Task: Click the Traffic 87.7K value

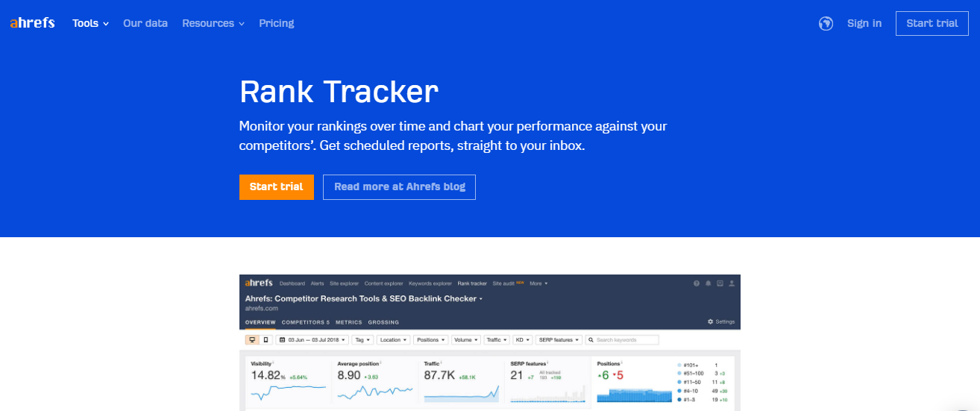Action: pos(439,375)
